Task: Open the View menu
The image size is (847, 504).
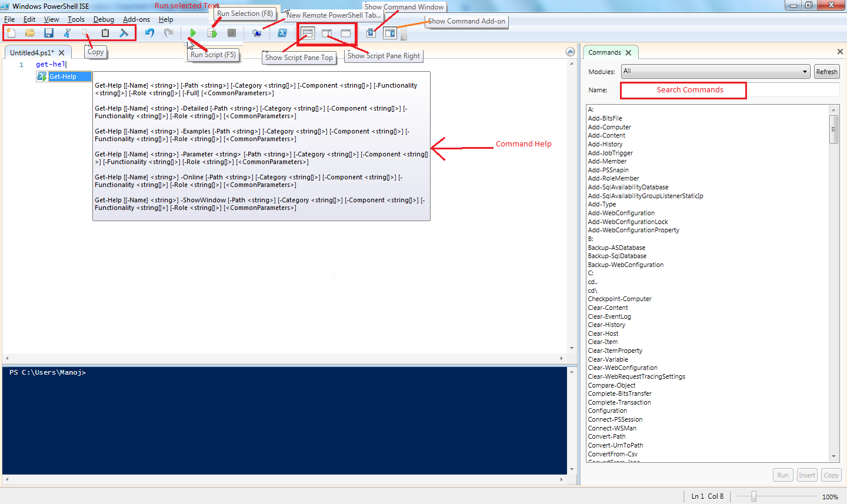Action: pos(51,19)
